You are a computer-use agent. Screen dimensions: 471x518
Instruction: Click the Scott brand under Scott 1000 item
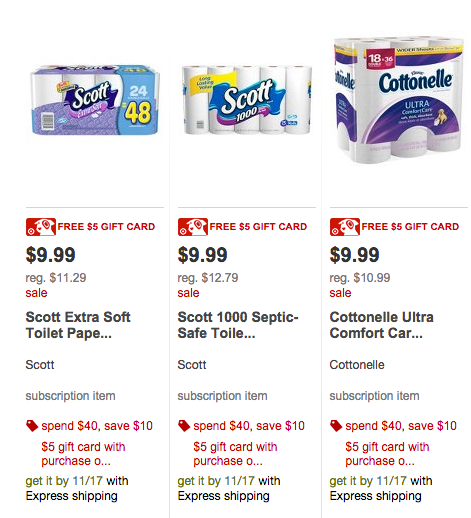pyautogui.click(x=192, y=365)
